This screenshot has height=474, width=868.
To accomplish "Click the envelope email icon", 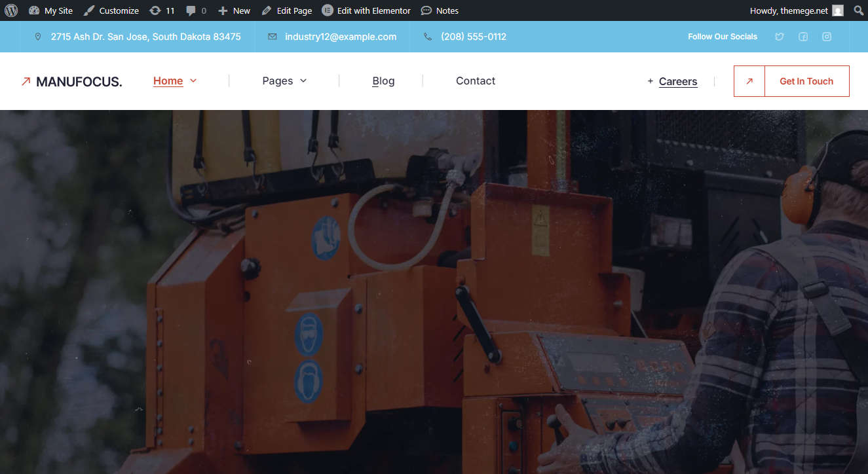I will [273, 37].
